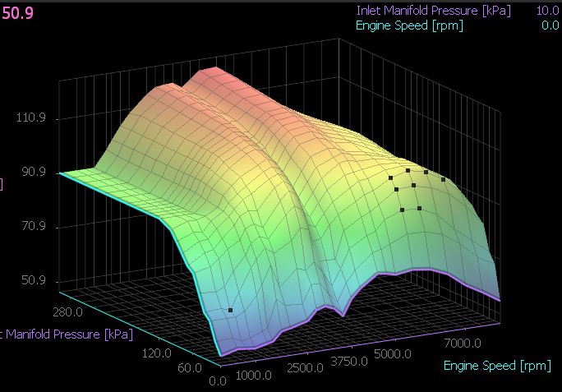This screenshot has height=392, width=562.
Task: Click the bottom-right marker of the cluster
Action: click(x=420, y=209)
